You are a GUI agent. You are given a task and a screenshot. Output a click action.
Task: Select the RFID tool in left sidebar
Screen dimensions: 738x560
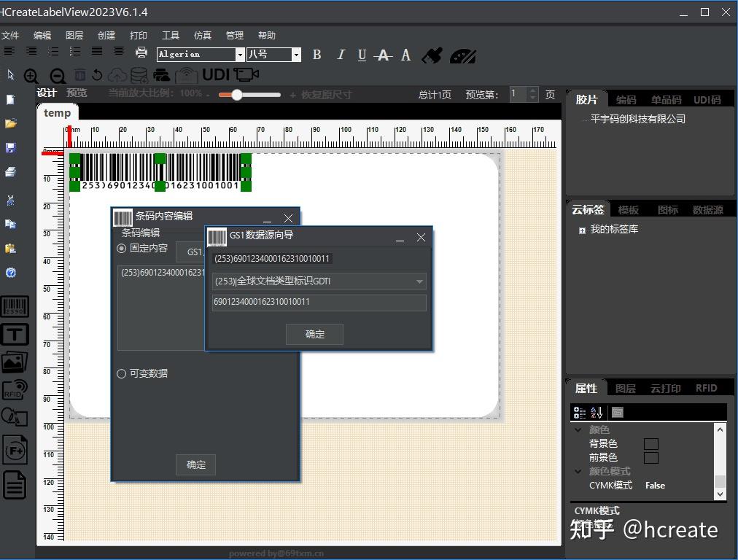click(15, 389)
